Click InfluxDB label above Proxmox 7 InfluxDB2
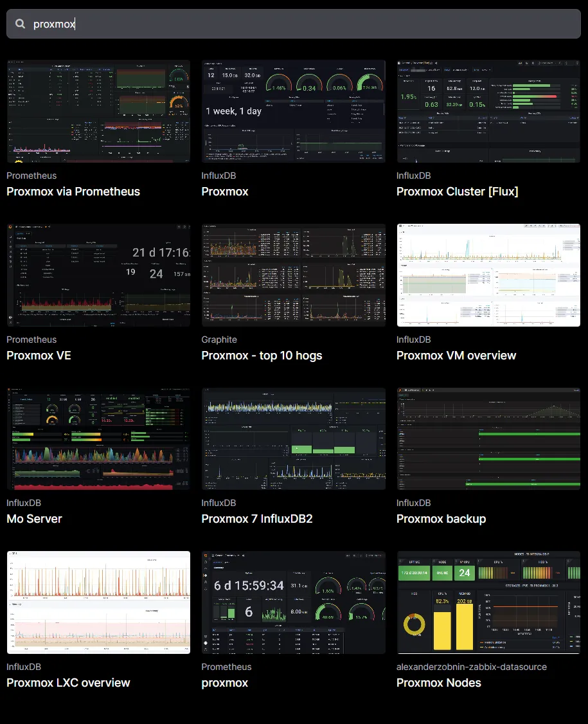 tap(218, 503)
